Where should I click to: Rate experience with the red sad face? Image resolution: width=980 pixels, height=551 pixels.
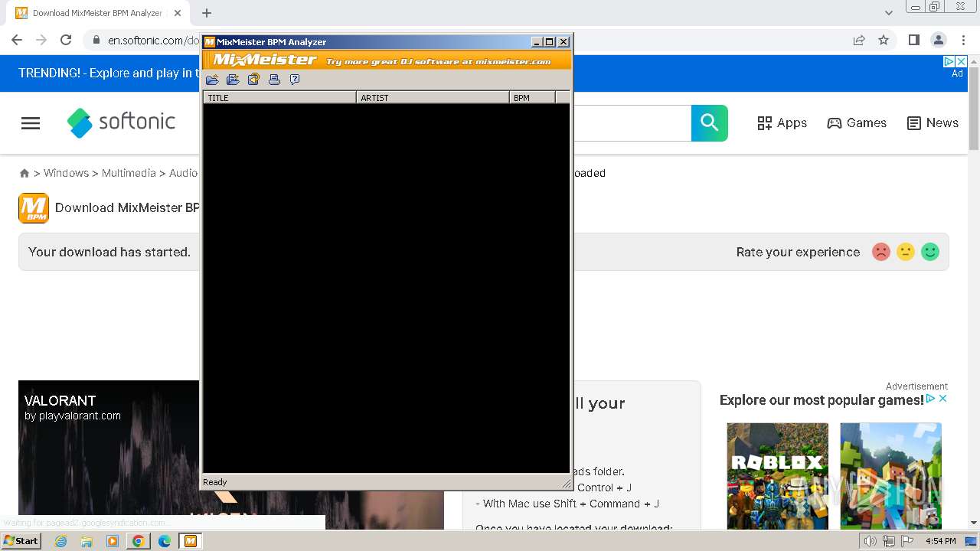point(881,252)
